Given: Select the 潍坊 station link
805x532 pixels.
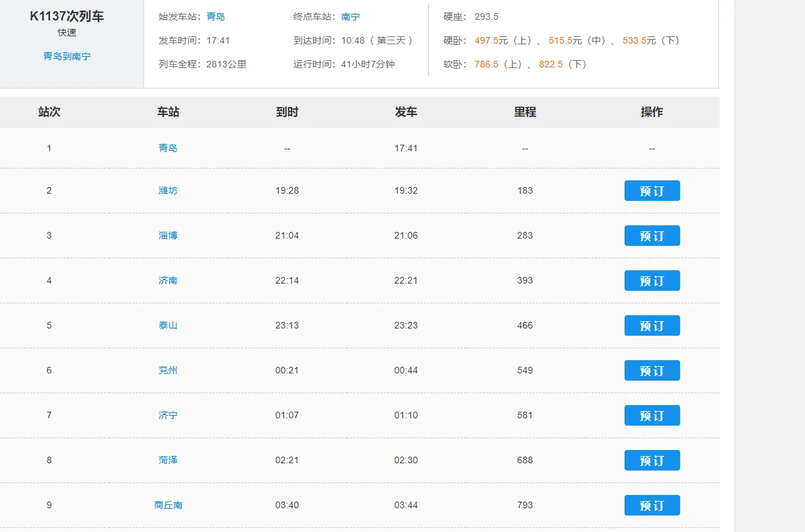Looking at the screenshot, I should pos(168,190).
